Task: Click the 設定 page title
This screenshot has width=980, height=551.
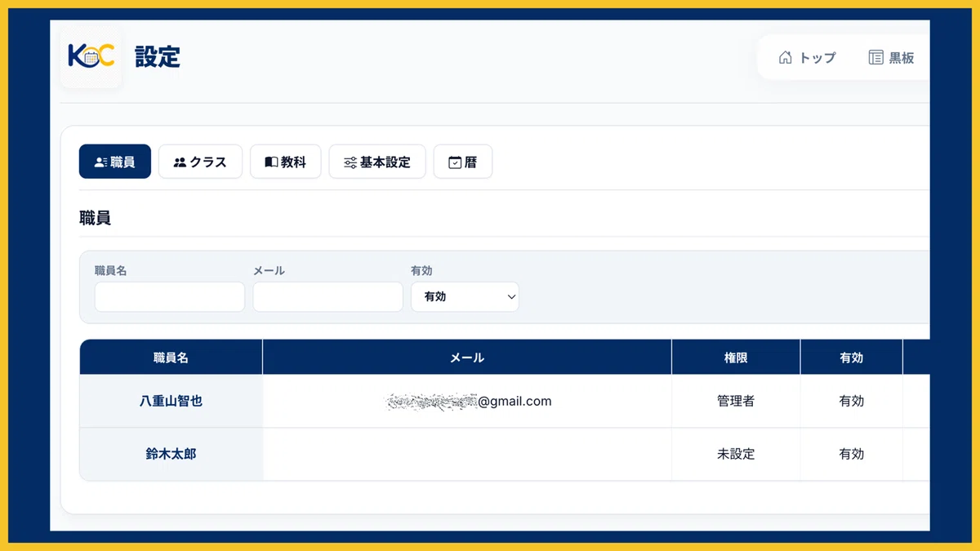Action: point(158,56)
